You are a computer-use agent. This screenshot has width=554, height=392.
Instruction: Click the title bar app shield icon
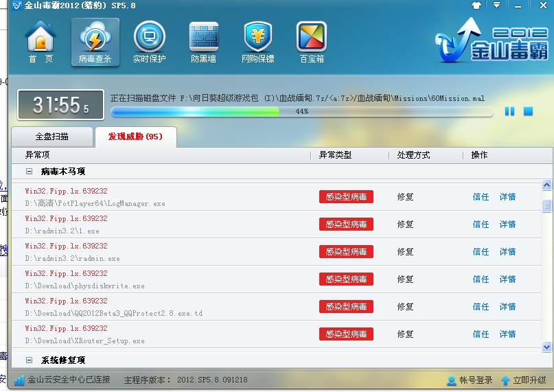16,5
